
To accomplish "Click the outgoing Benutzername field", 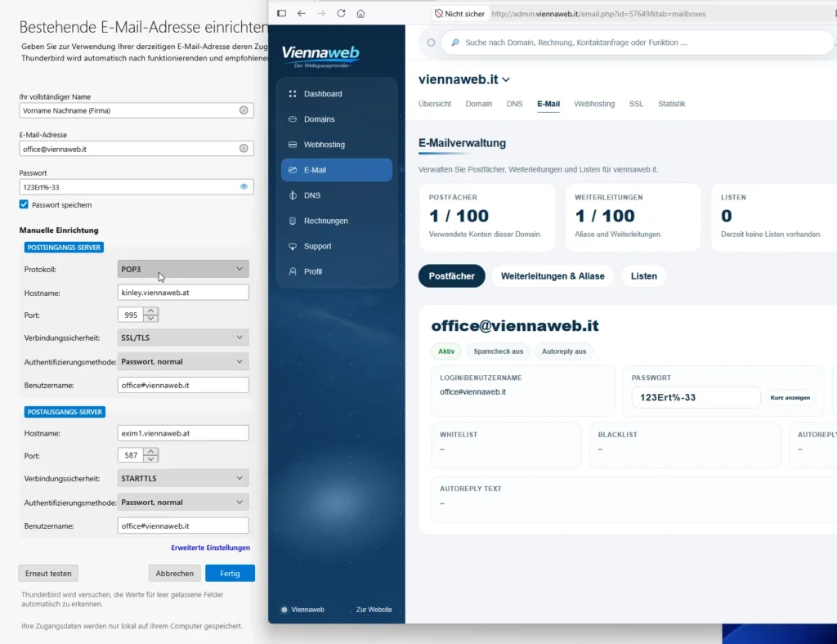I will [x=183, y=525].
